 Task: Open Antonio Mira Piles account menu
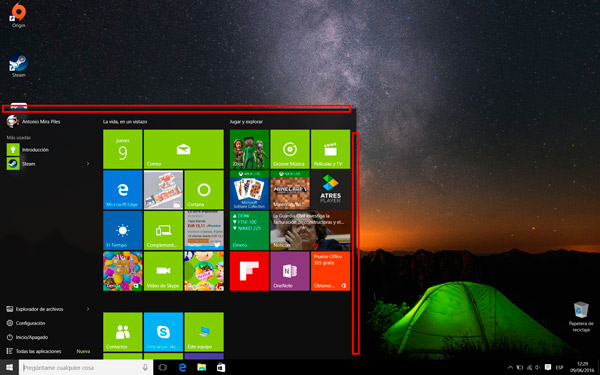[x=34, y=122]
